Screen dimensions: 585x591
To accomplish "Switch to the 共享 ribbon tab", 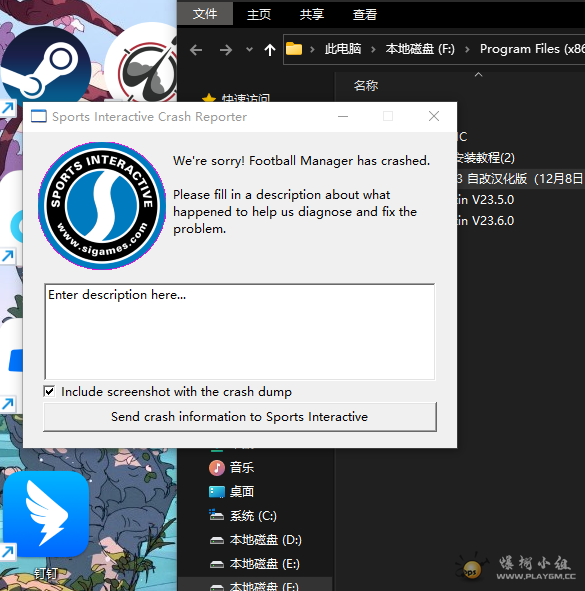I will coord(312,14).
